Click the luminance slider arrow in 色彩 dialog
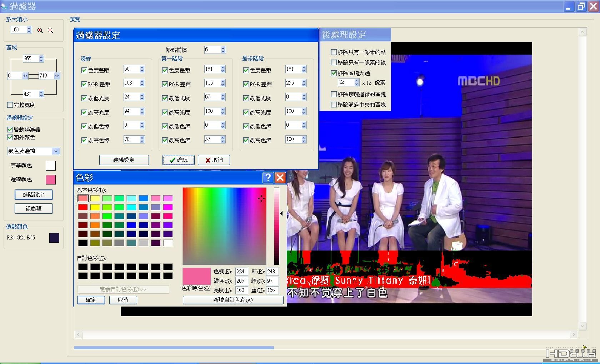600x364 pixels. coord(281,213)
